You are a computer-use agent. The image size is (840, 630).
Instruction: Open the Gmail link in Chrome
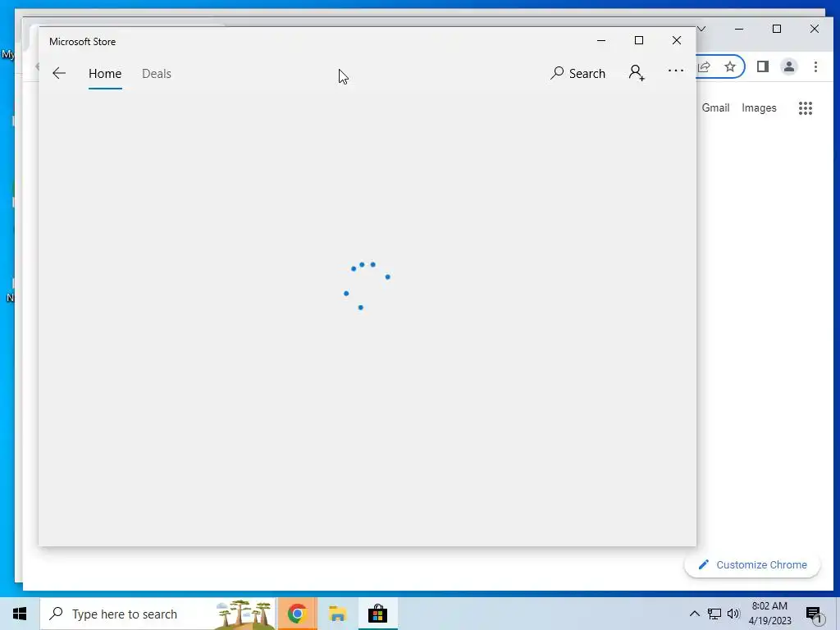pyautogui.click(x=715, y=107)
